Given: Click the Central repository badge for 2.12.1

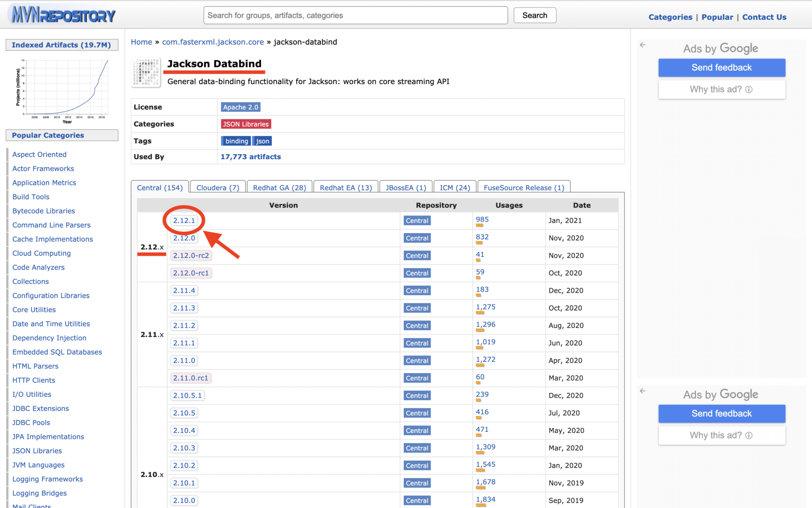Looking at the screenshot, I should point(417,221).
